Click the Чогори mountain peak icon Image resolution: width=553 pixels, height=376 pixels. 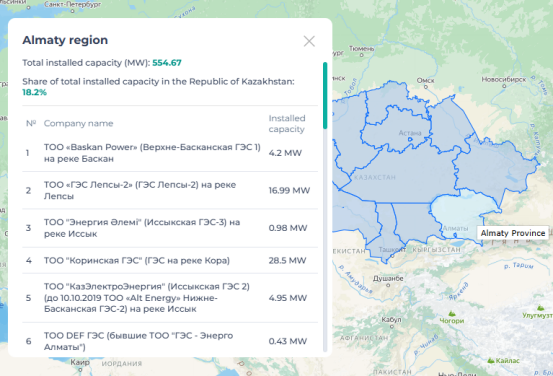point(451,313)
